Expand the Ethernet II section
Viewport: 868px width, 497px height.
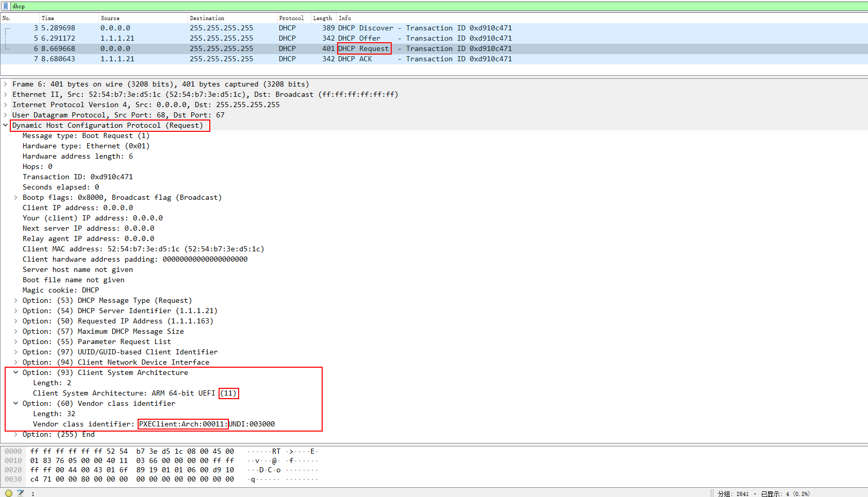(x=6, y=95)
